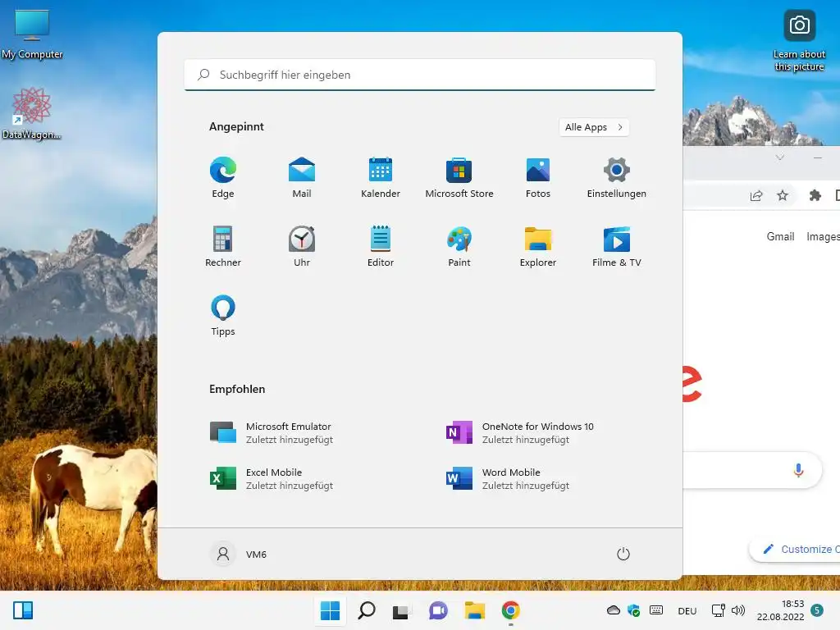Click the power button in Start menu
840x630 pixels.
[x=623, y=554]
